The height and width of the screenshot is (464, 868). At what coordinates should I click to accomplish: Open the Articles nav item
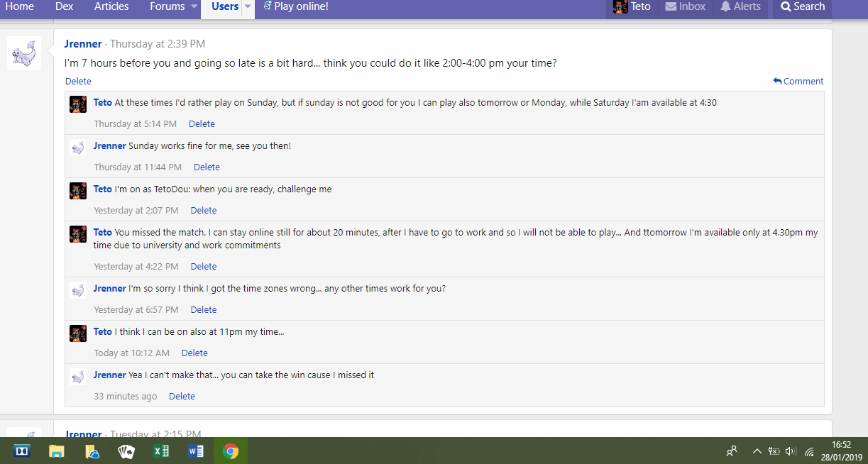111,6
